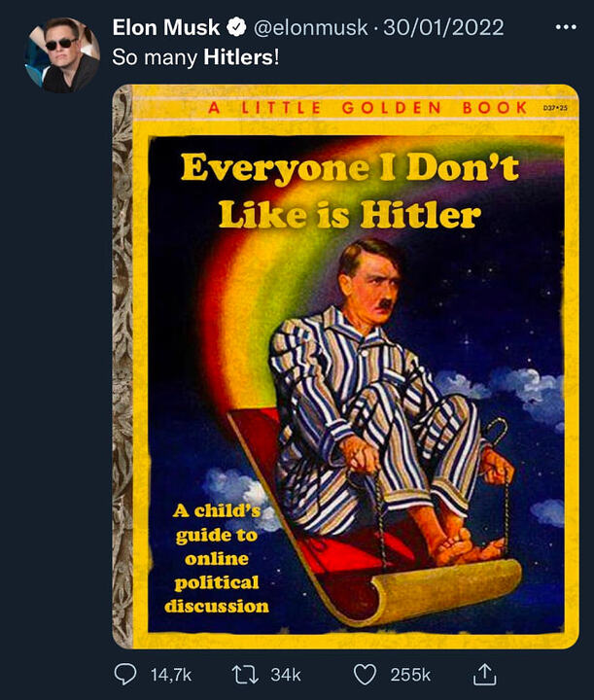
Task: Click the patterned book spine on the image's left edge
Action: pyautogui.click(x=122, y=367)
